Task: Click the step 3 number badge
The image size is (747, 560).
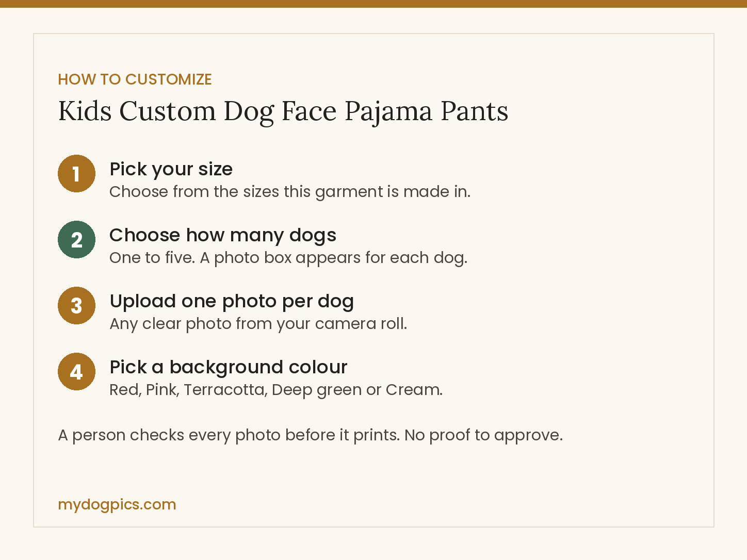Action: [76, 306]
